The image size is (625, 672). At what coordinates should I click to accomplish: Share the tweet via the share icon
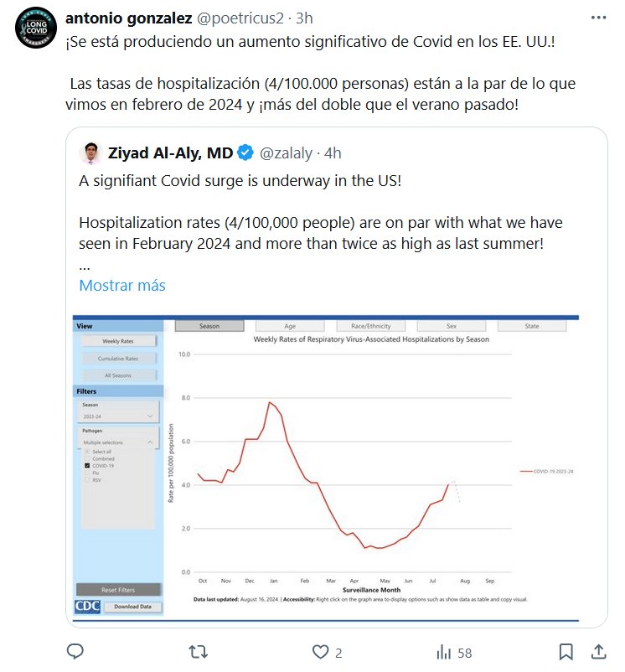tap(599, 651)
